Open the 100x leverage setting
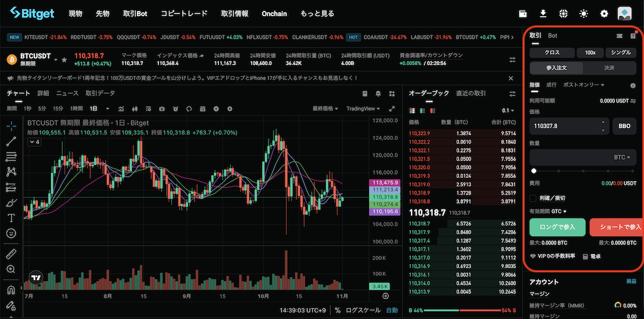This screenshot has width=644, height=319. pyautogui.click(x=590, y=53)
